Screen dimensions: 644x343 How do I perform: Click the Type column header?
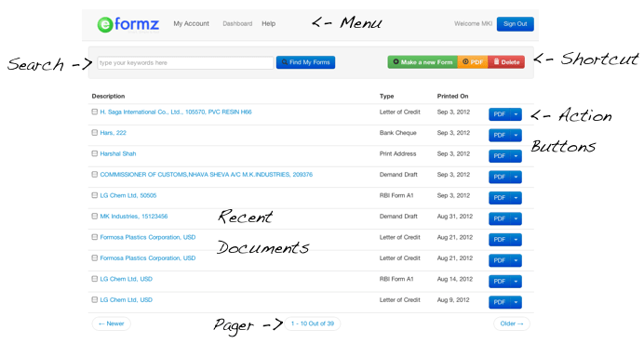pyautogui.click(x=387, y=96)
